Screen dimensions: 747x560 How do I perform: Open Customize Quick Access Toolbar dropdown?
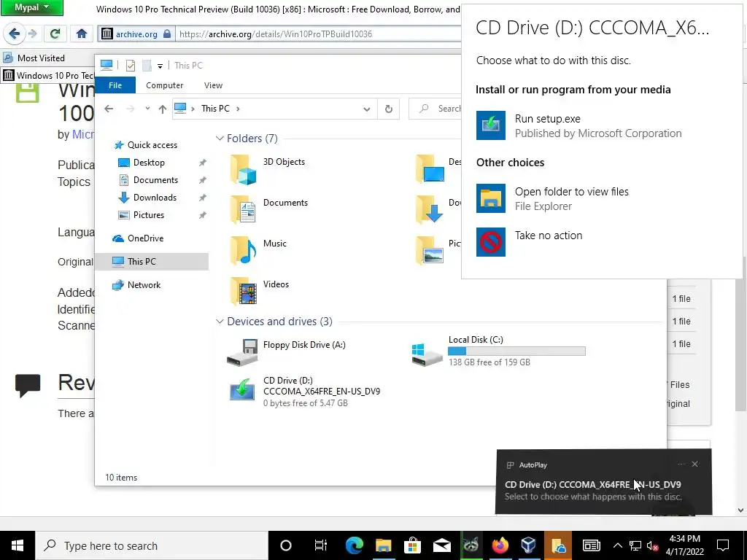pyautogui.click(x=160, y=66)
